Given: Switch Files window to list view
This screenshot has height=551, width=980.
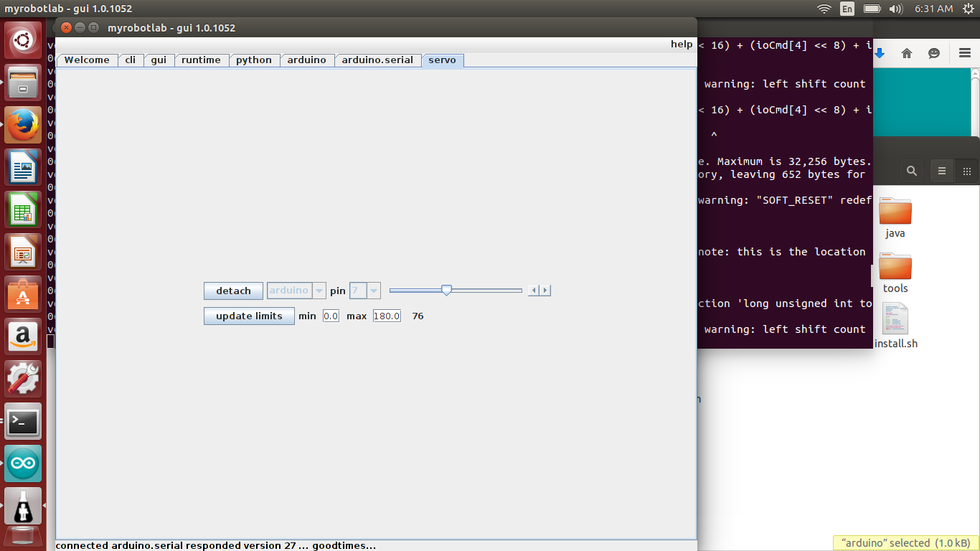Looking at the screenshot, I should [x=942, y=171].
